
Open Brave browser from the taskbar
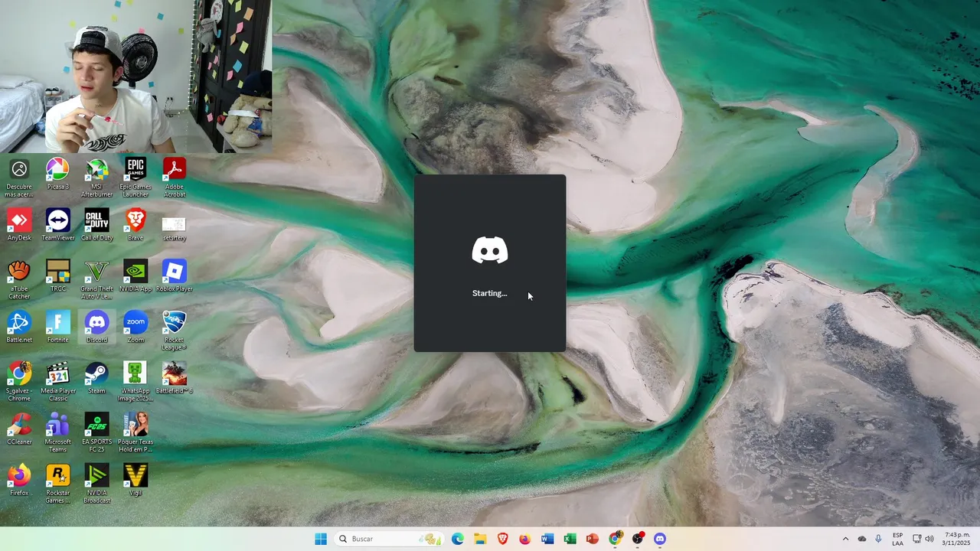(502, 539)
